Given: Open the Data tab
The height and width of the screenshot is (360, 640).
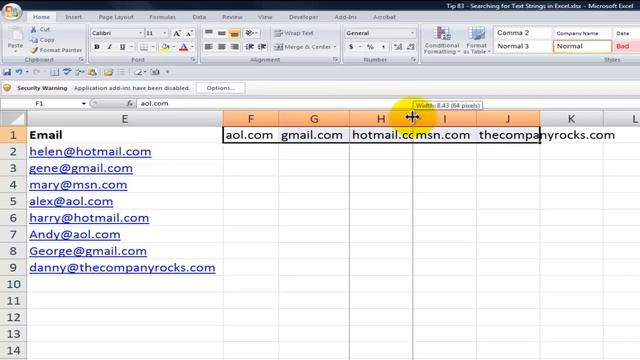Looking at the screenshot, I should tap(199, 17).
